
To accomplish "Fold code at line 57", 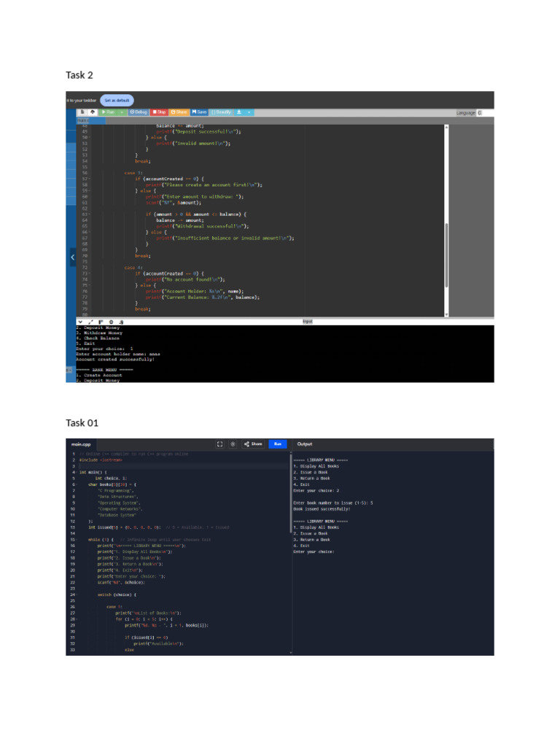I will click(89, 179).
